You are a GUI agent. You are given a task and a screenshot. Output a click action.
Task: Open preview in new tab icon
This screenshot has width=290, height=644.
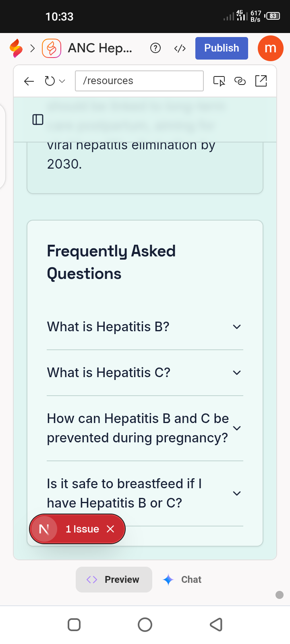pyautogui.click(x=261, y=81)
